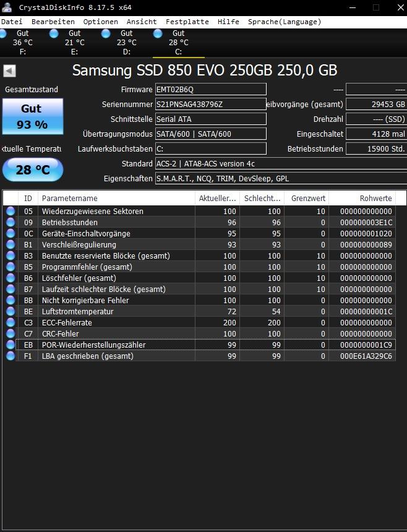Click the Firmware field EMT02B6Q
Image resolution: width=407 pixels, height=532 pixels.
[x=211, y=89]
